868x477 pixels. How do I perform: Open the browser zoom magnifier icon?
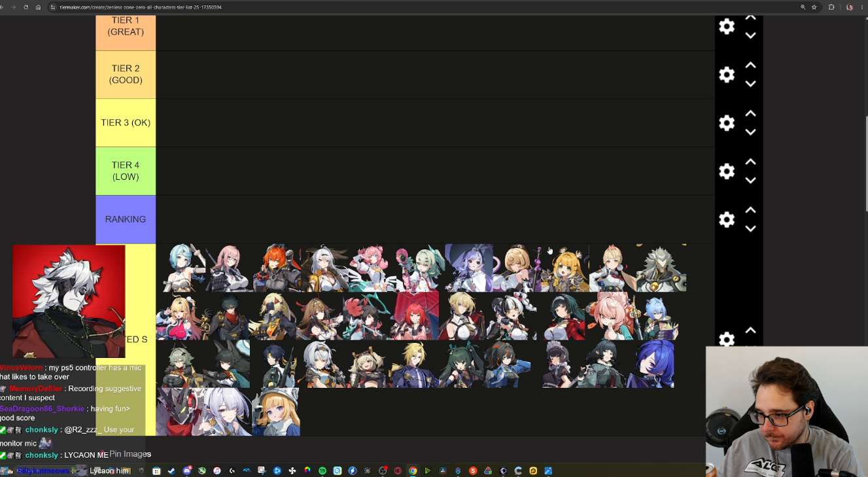tap(803, 7)
